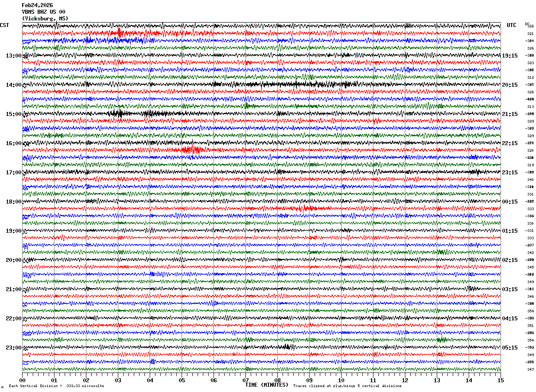The image size is (536, 392).
Task: Click the CST time zone heading
Action: [x=4, y=25]
